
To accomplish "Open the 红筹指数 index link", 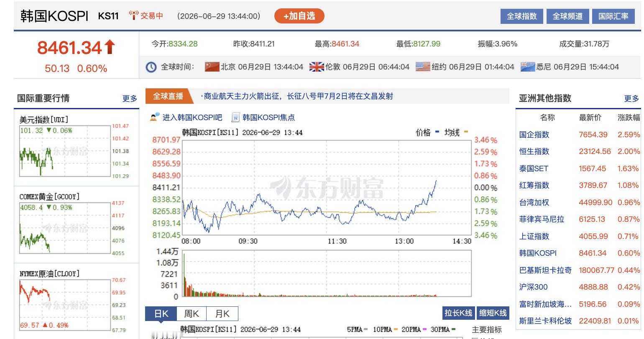I will click(x=534, y=185).
